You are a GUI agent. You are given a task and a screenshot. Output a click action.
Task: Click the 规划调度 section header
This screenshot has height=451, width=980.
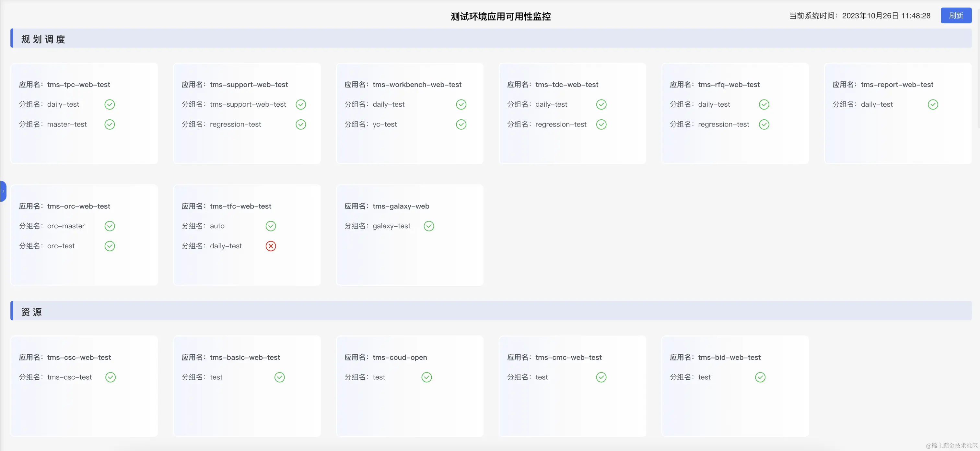click(43, 39)
